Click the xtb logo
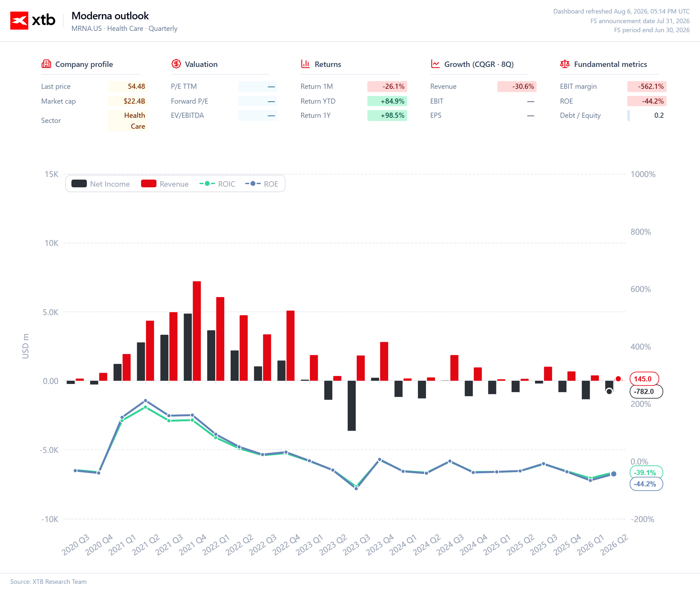 click(x=33, y=20)
